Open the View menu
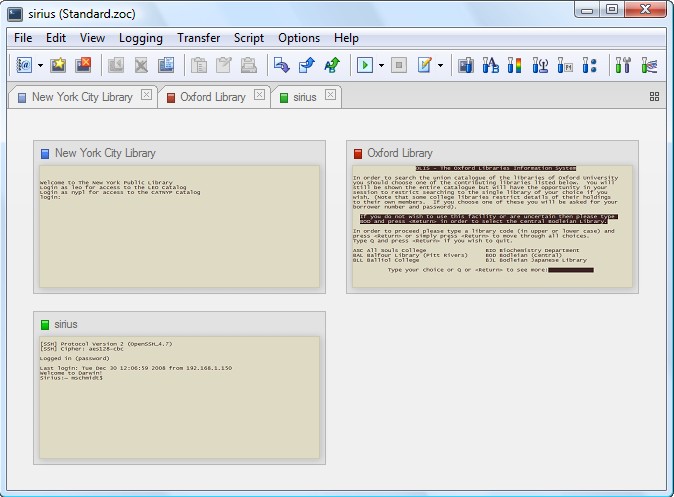The height and width of the screenshot is (497, 674). pyautogui.click(x=92, y=38)
